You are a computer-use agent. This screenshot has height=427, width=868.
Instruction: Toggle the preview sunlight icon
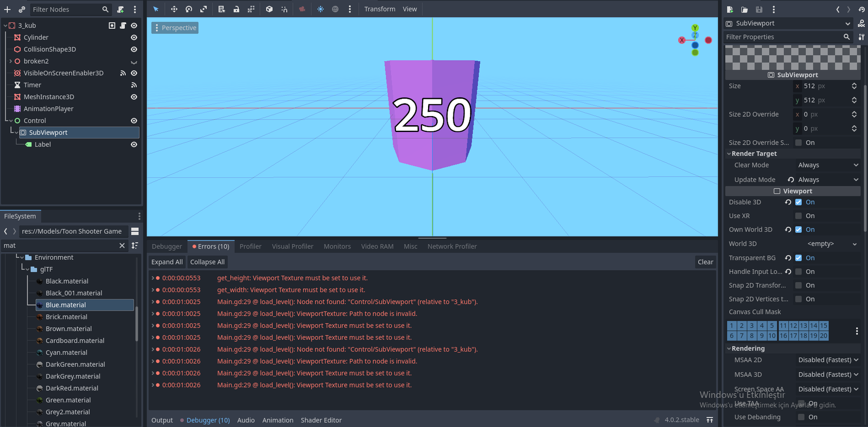(321, 9)
